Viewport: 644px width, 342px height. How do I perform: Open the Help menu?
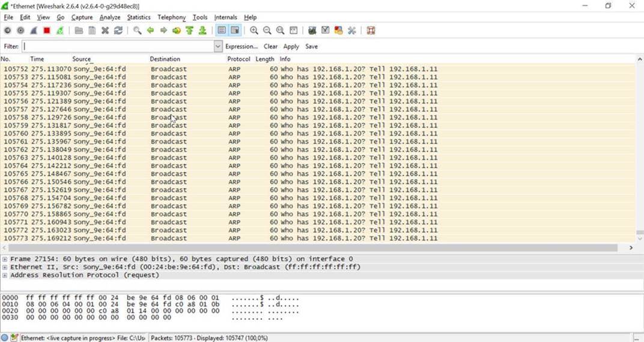[x=250, y=17]
